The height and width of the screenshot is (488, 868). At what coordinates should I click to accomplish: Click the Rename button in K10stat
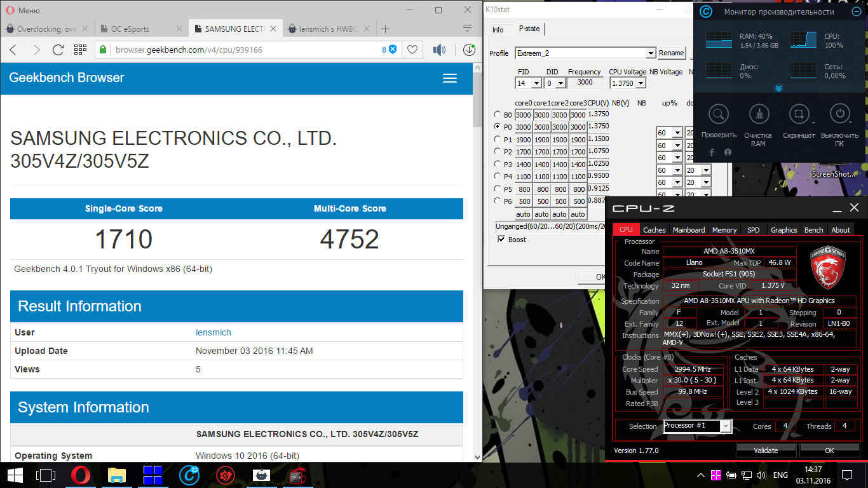(672, 53)
